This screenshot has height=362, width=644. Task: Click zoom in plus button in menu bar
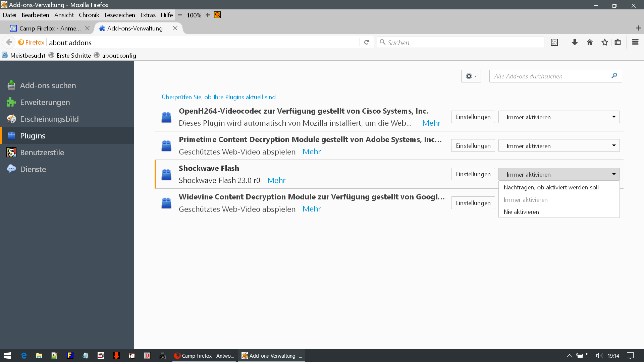[x=208, y=15]
